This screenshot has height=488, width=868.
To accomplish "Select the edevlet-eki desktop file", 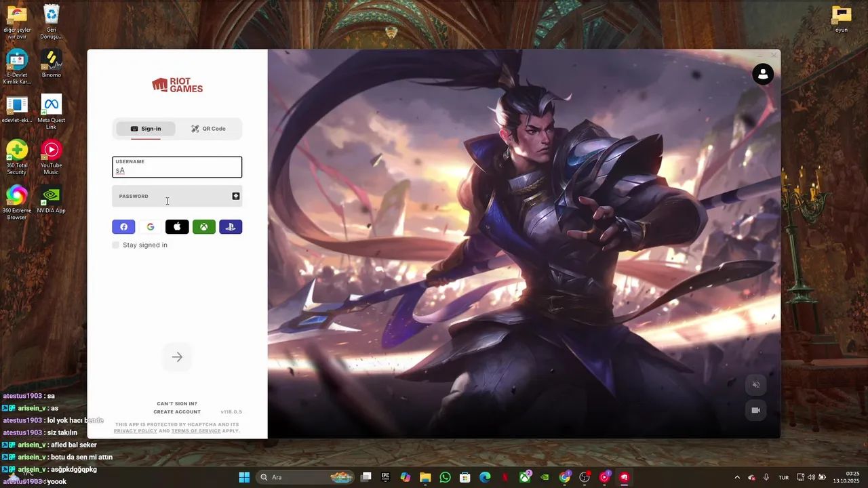I will click(x=17, y=109).
